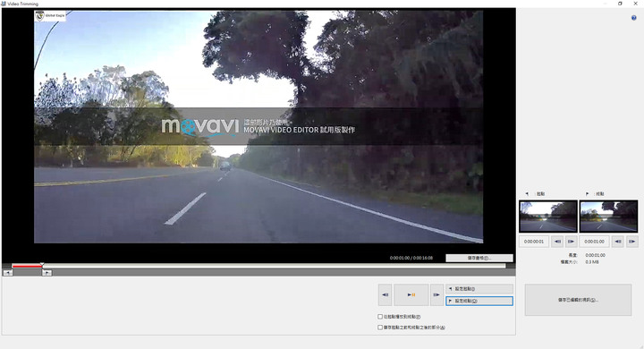644x349 pixels.
Task: Enable play from start to end point checkbox
Action: [380, 317]
